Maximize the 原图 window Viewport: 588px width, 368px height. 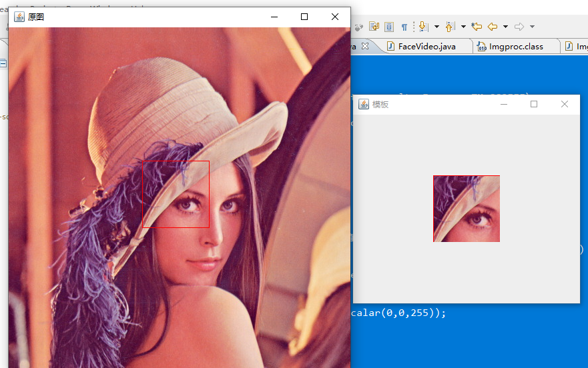pos(304,17)
